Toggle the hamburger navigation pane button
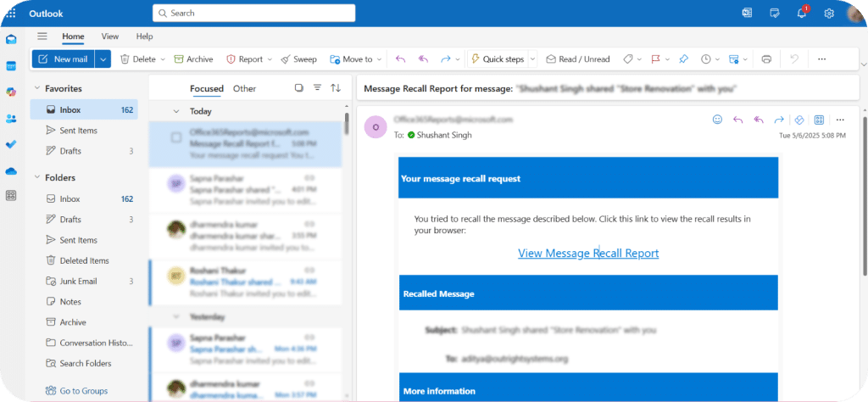This screenshot has height=402, width=868. tap(42, 36)
